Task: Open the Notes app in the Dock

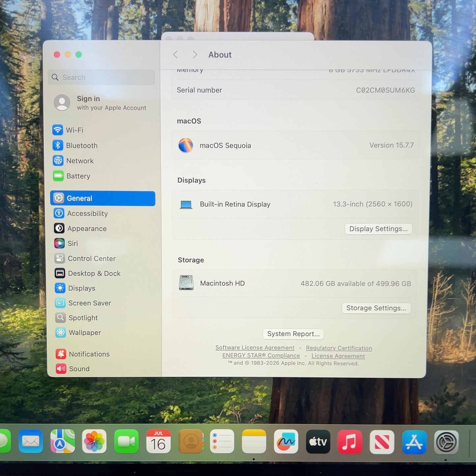Action: [x=254, y=441]
